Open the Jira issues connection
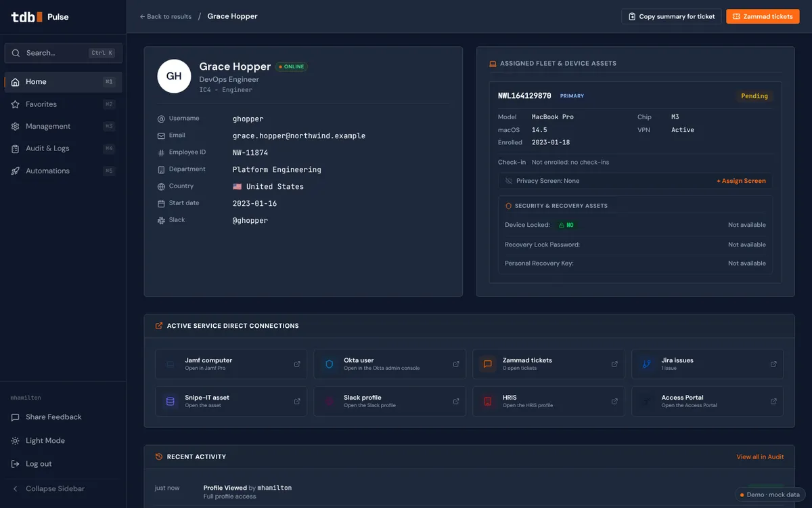Viewport: 812px width, 508px height. tap(708, 364)
